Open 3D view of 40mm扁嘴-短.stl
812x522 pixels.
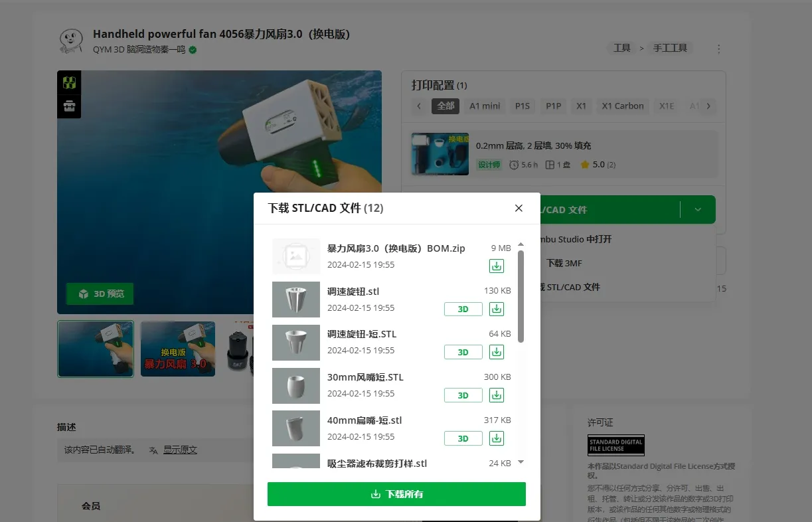tap(463, 438)
